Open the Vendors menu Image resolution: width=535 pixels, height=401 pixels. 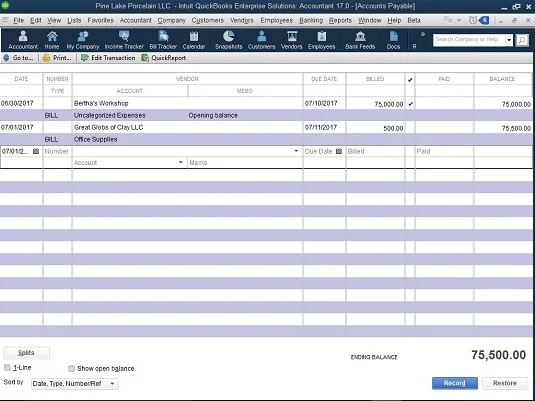coord(242,20)
